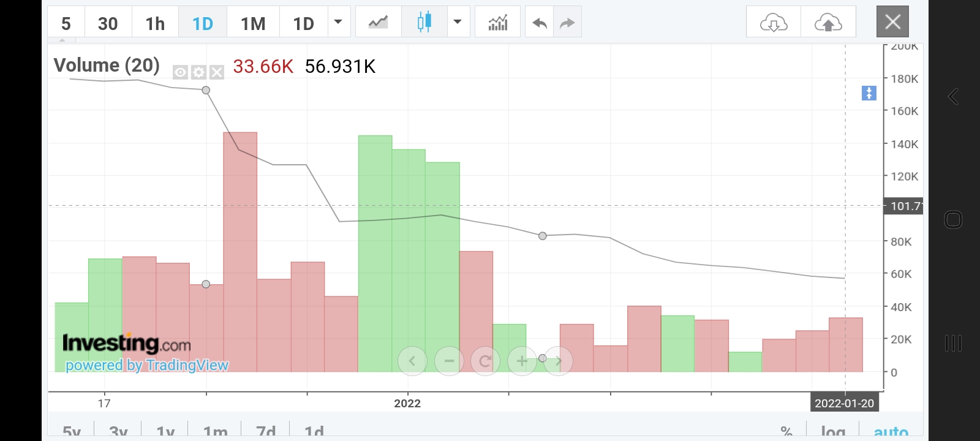Redo the chart action
The height and width of the screenshot is (441, 980).
tap(567, 23)
